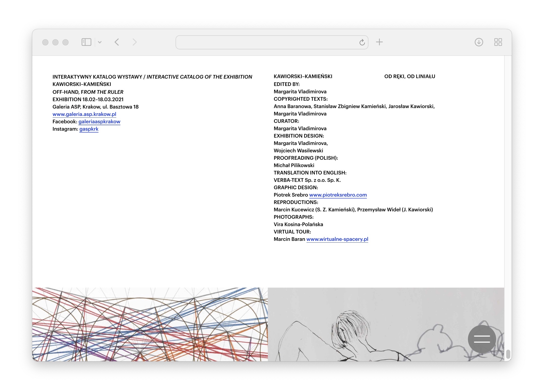Show the tab overview grid icon
547x392 pixels.
pos(498,42)
